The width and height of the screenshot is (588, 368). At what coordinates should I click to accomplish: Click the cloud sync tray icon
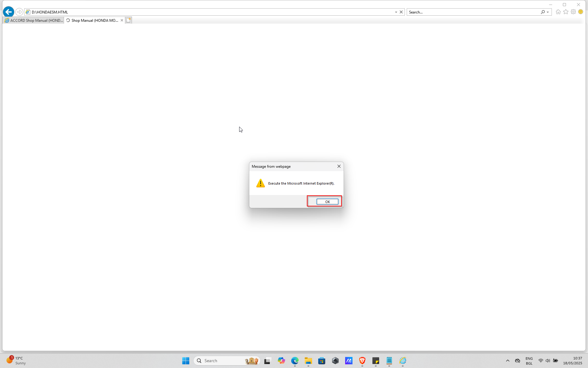tap(518, 361)
